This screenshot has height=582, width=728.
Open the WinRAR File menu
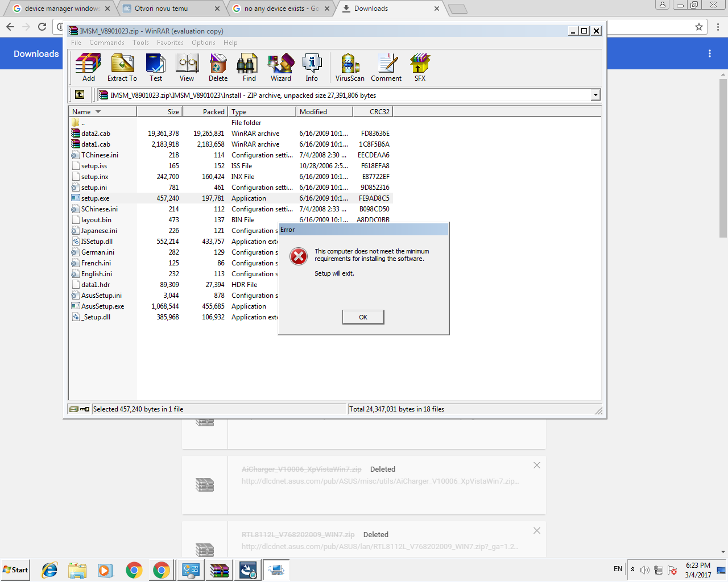click(76, 43)
